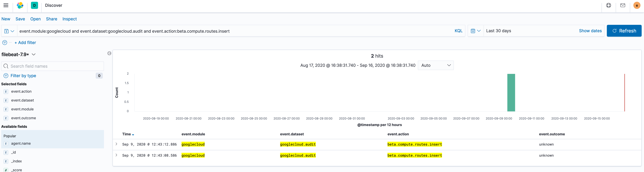Open the 'D' space switcher icon
644x172 pixels.
[34, 5]
